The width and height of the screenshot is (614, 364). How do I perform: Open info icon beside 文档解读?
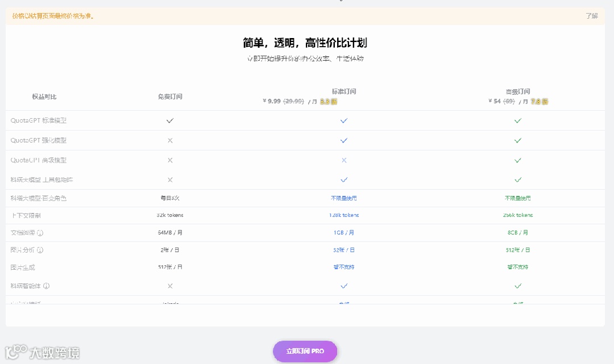tap(40, 233)
